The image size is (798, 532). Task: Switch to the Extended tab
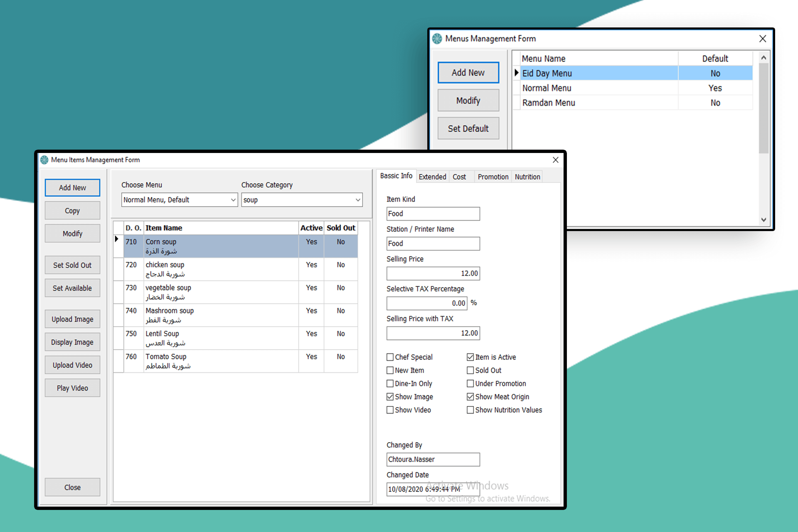pos(432,176)
